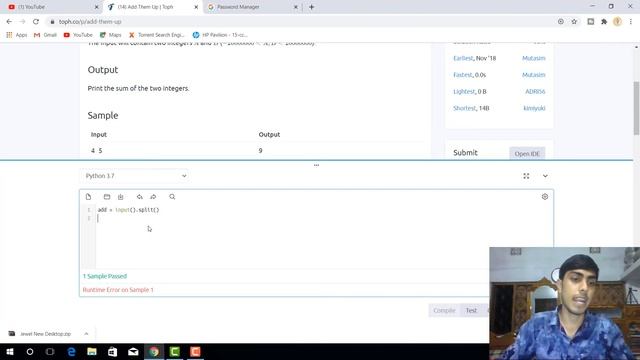Image resolution: width=640 pixels, height=360 pixels.
Task: Launch Microsoft Edge from taskbar
Action: pyautogui.click(x=71, y=352)
